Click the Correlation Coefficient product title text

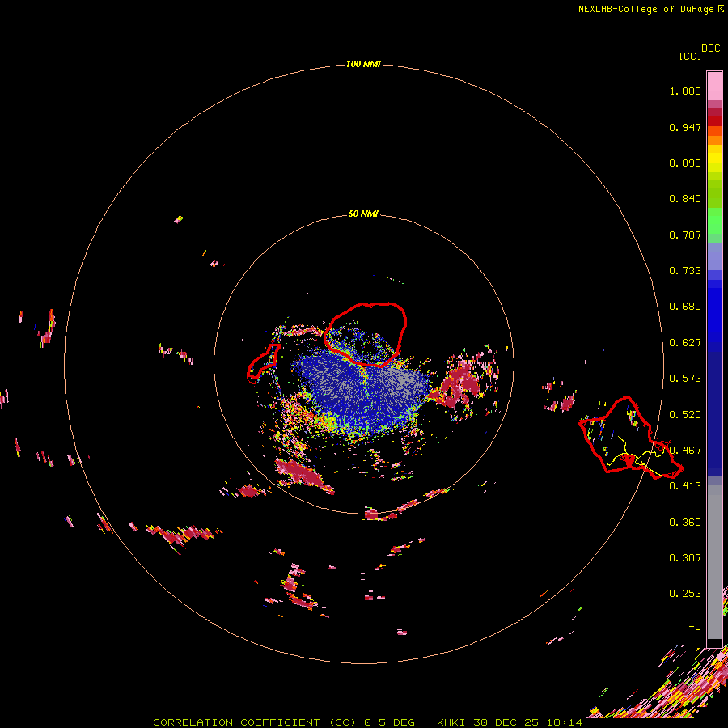(255, 722)
